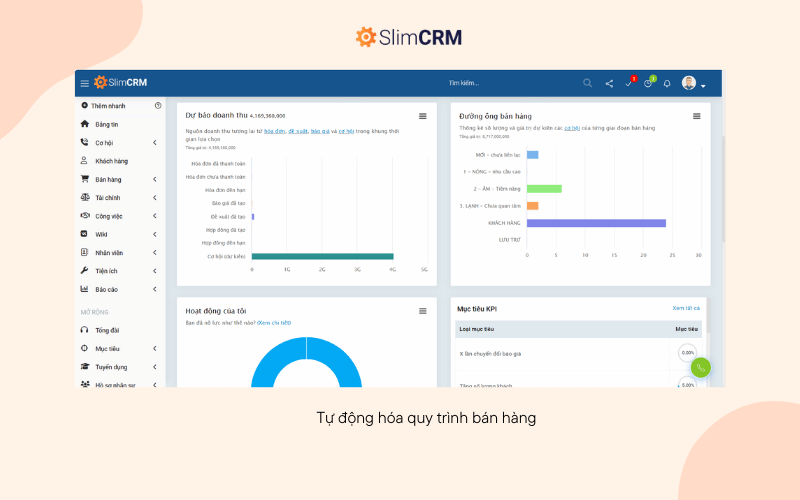Click the Báo cáo chart icon
Screen dimensions: 800x500
(x=84, y=289)
